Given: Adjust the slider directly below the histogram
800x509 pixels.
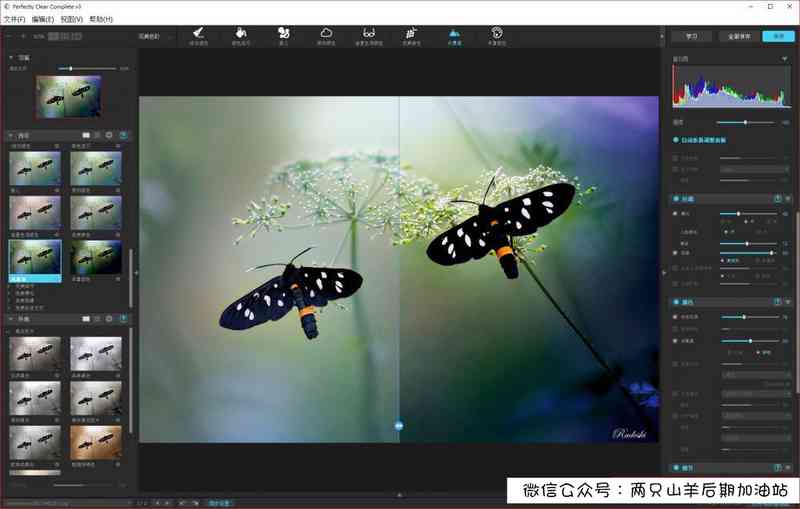Looking at the screenshot, I should pos(745,123).
